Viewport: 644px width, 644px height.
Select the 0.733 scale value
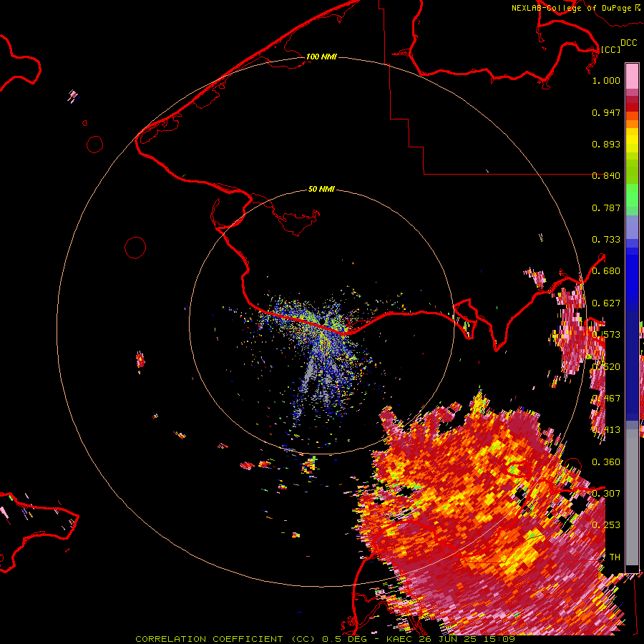(x=606, y=240)
